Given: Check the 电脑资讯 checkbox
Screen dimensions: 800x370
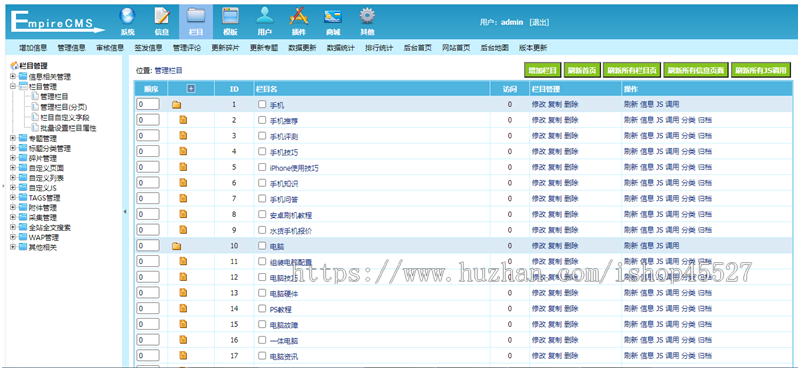Looking at the screenshot, I should (262, 356).
